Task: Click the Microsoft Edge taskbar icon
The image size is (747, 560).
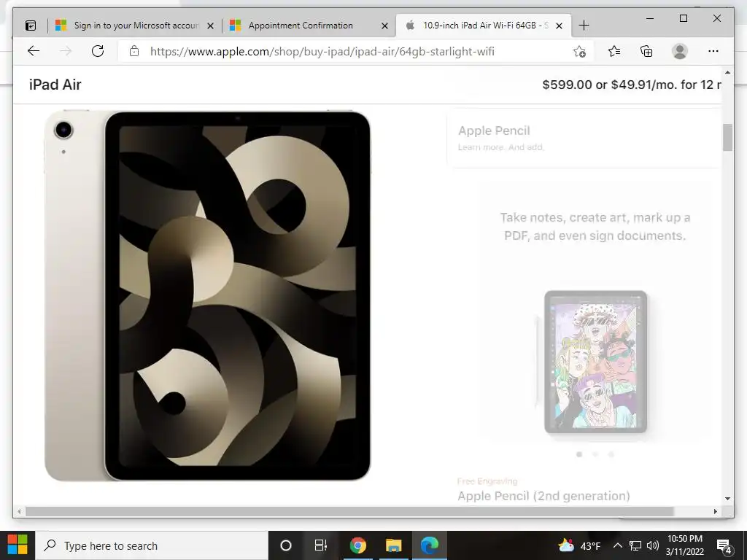Action: pos(429,545)
